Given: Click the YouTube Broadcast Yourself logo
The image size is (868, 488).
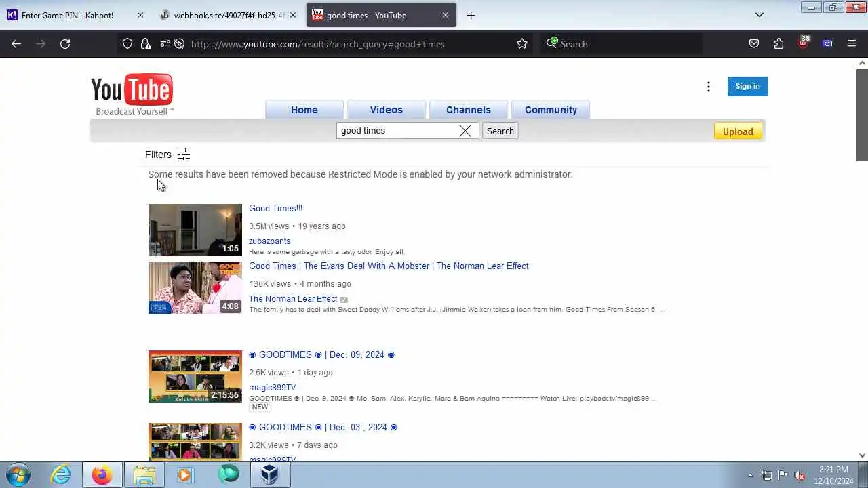Looking at the screenshot, I should coord(132,94).
